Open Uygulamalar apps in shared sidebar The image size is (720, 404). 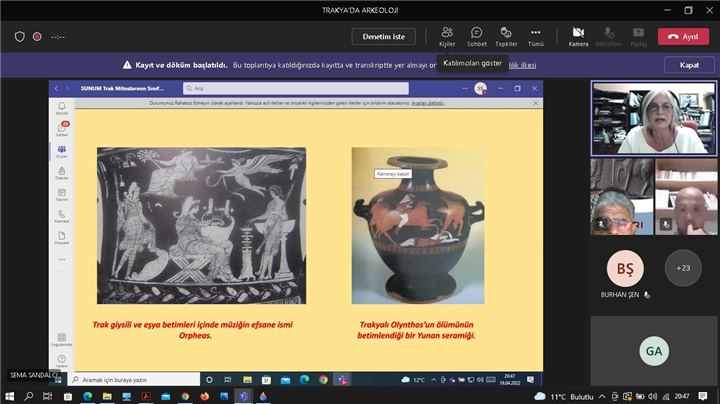62,339
